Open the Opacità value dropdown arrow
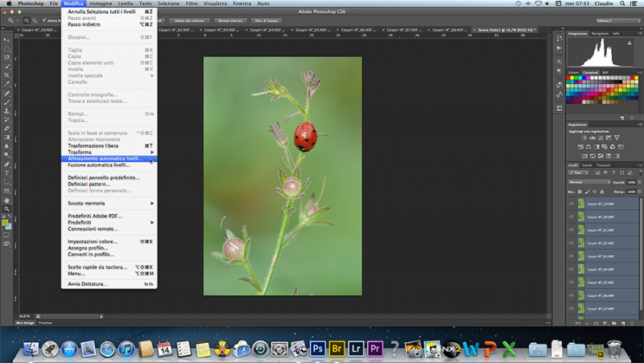The image size is (644, 363). (x=639, y=183)
